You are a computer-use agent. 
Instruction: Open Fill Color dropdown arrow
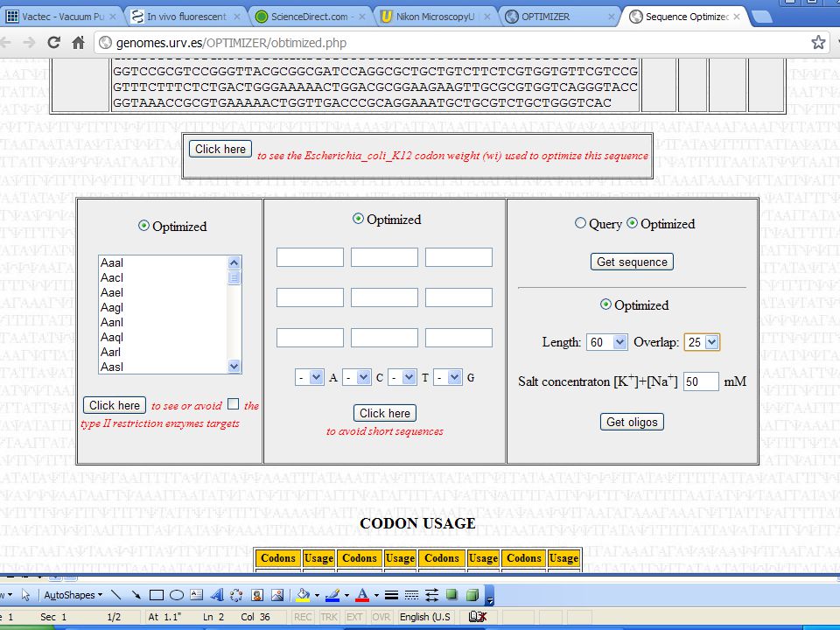(317, 595)
